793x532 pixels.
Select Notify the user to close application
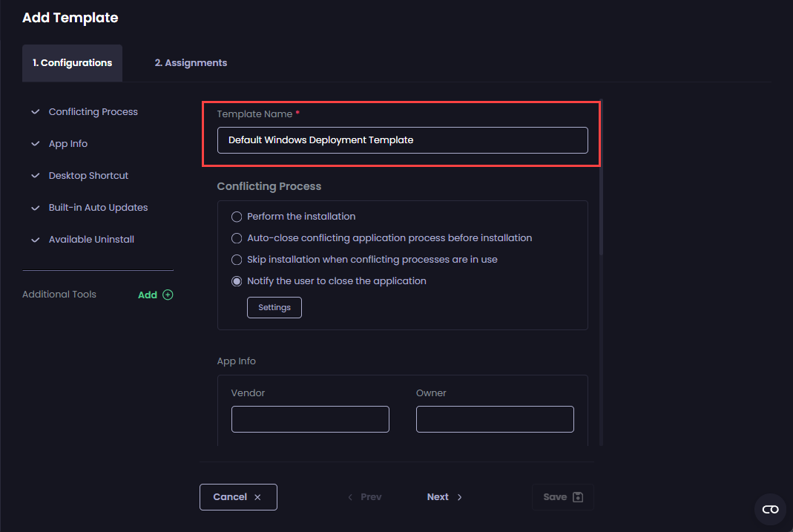237,280
